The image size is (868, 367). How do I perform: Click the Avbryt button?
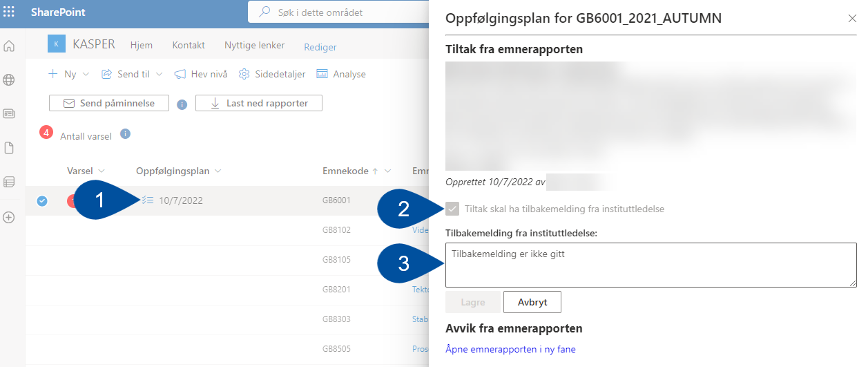pos(532,302)
